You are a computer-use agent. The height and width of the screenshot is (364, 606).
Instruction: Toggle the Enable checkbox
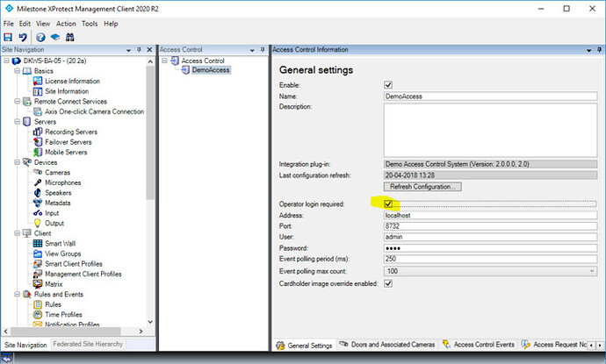(388, 85)
